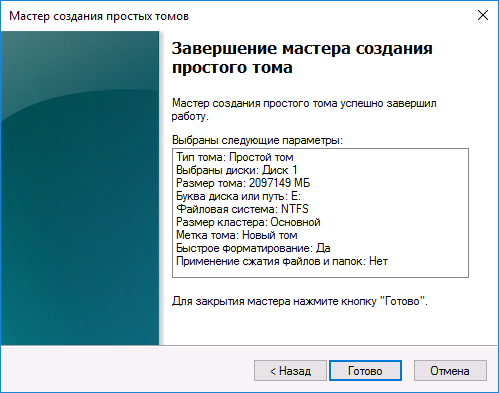Viewport: 499px width, 393px height.
Task: Select the "Быстрое форматирование: Да" line
Action: [253, 248]
